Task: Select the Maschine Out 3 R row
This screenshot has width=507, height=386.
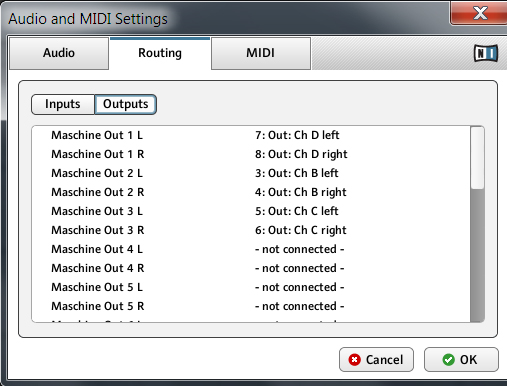Action: coord(251,230)
